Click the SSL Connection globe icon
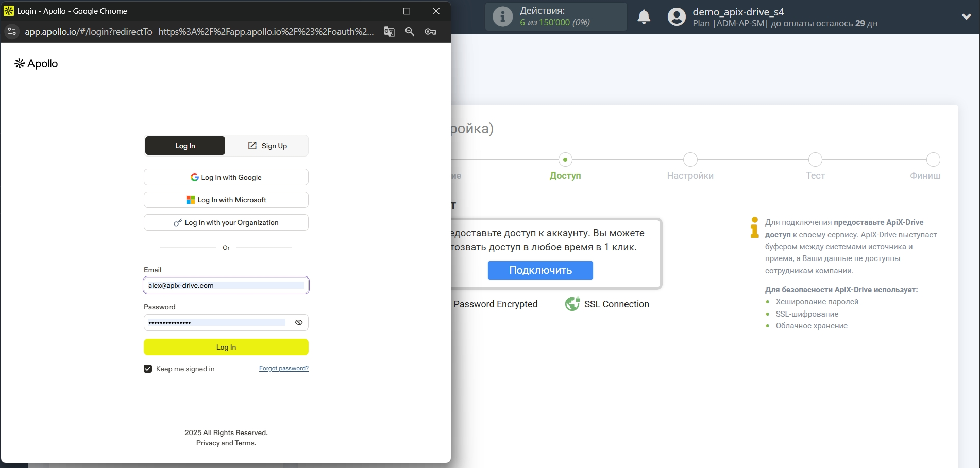This screenshot has height=468, width=980. click(572, 304)
